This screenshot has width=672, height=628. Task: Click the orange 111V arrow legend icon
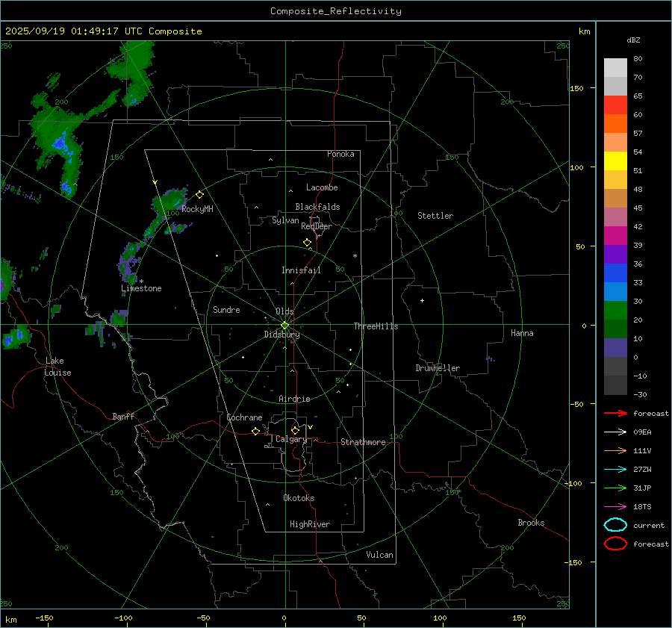pos(615,450)
